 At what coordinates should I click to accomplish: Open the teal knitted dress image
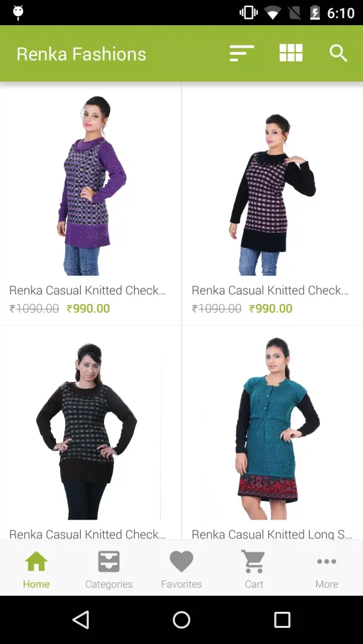coord(278,428)
